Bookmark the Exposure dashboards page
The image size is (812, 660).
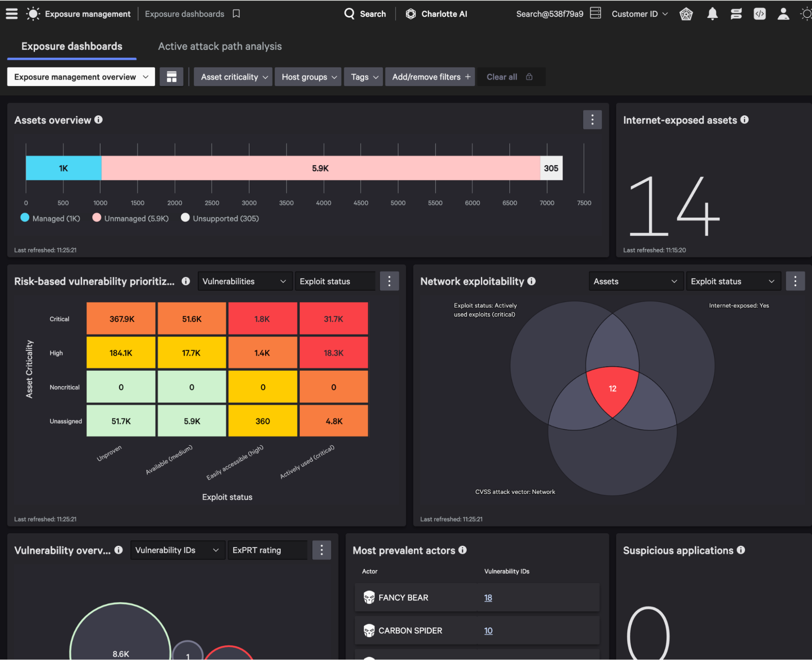click(236, 14)
